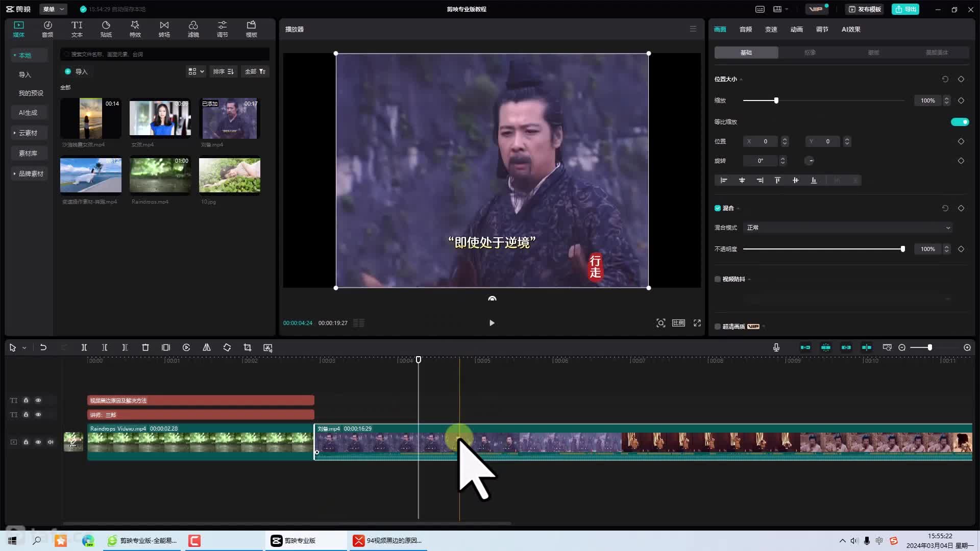Open the layout dropdown in title bar

pos(780,9)
